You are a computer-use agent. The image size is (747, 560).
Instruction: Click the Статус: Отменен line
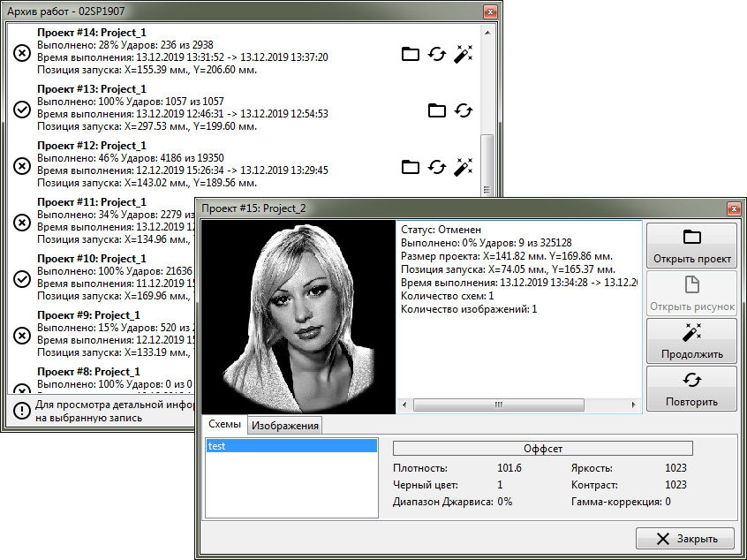pos(441,230)
